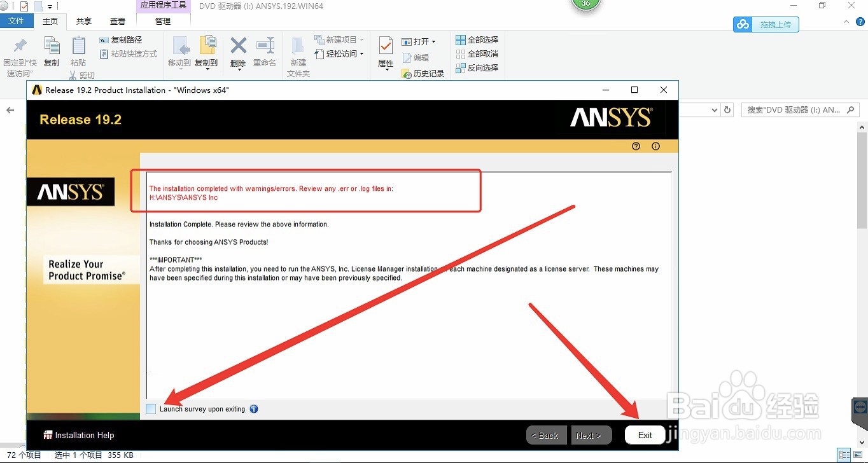
Task: Click the 拖拽上传 cloud upload button
Action: click(766, 24)
